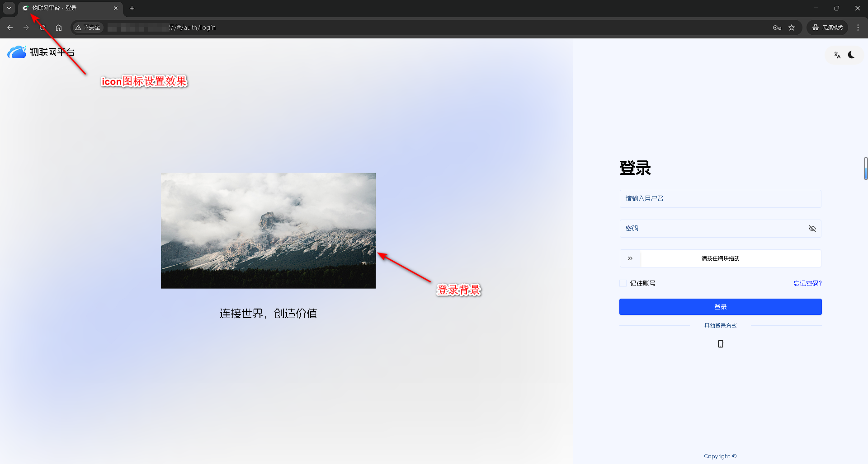Click the slider verification handle arrows
The width and height of the screenshot is (868, 464).
pyautogui.click(x=630, y=258)
